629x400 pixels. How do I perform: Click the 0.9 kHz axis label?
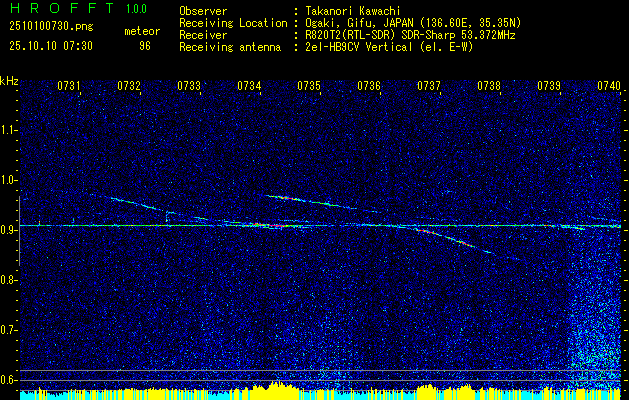coord(8,230)
